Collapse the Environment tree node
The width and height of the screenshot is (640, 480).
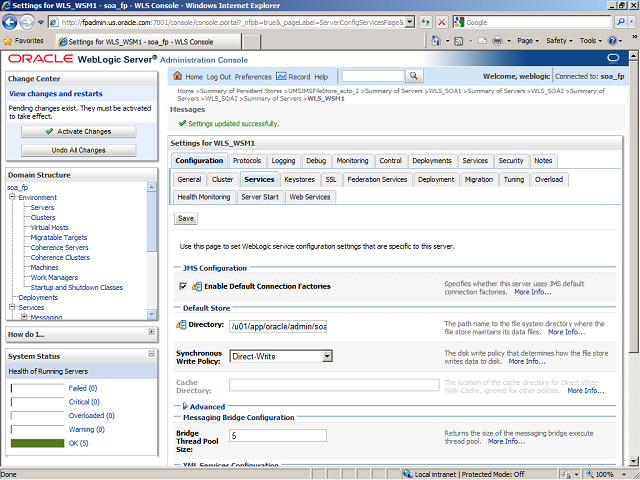[10, 198]
